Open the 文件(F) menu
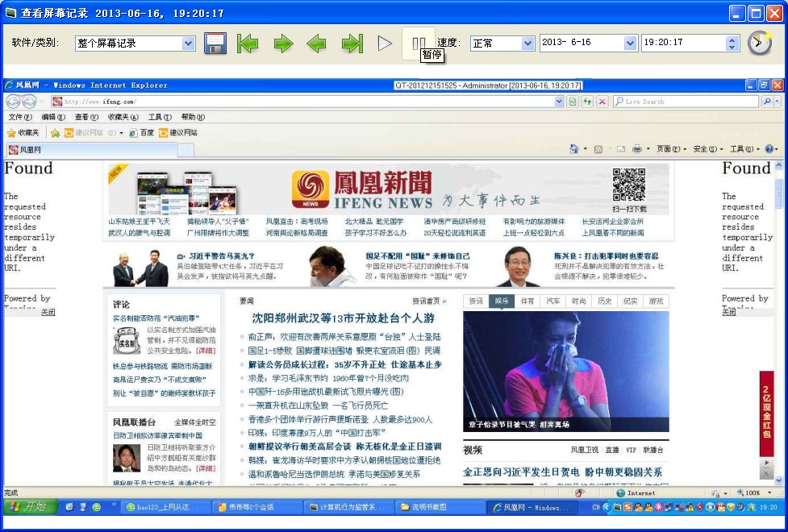Image resolution: width=788 pixels, height=532 pixels. [x=20, y=117]
